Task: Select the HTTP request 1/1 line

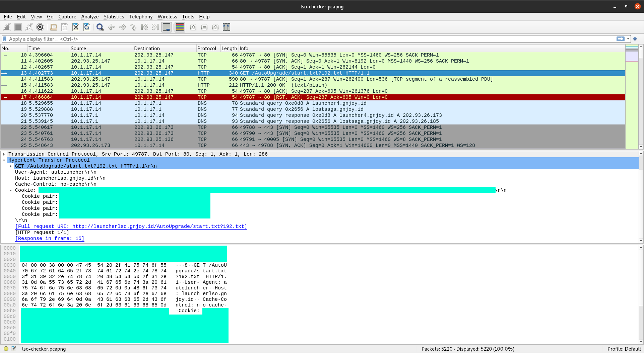Action: [42, 233]
